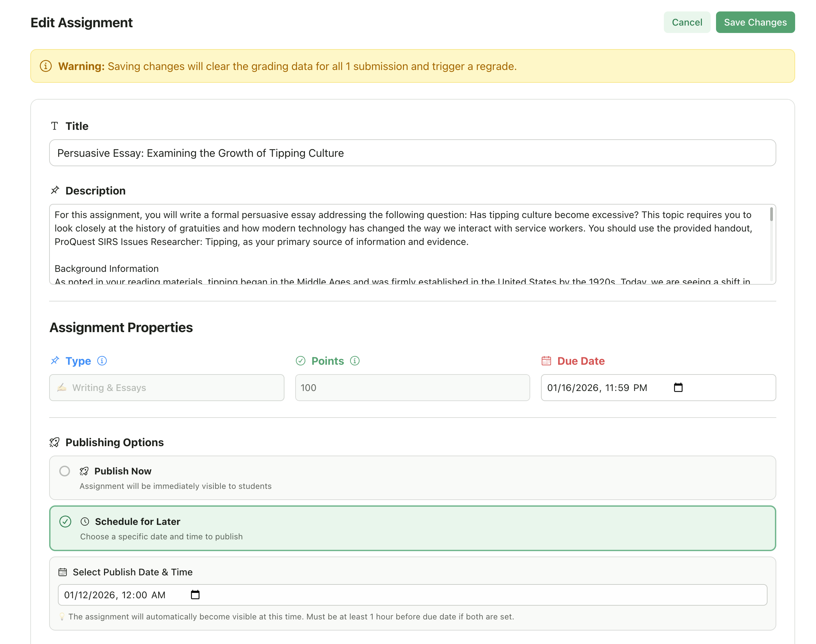Click the red calendar icon beside Due Date

coord(546,361)
